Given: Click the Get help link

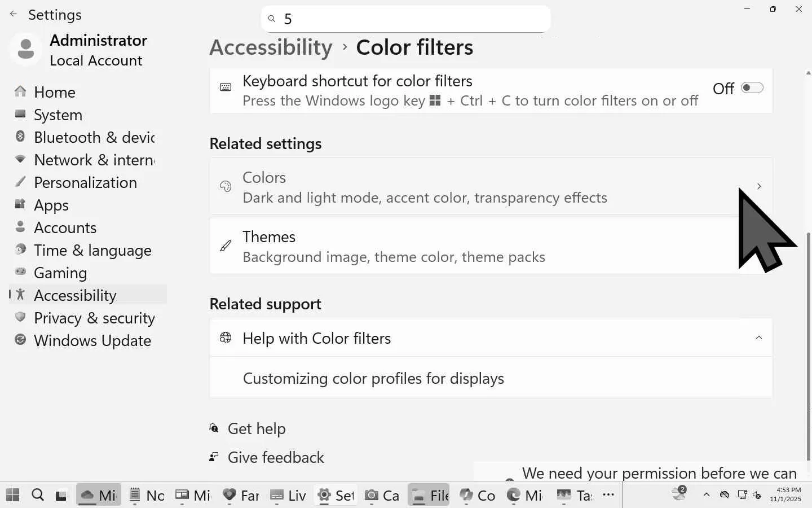Looking at the screenshot, I should pyautogui.click(x=257, y=429).
